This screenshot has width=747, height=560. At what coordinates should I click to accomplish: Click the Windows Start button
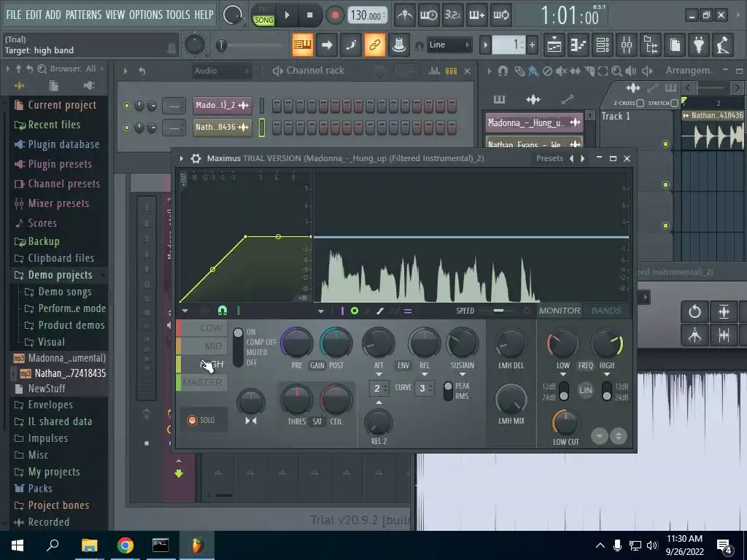(x=18, y=545)
